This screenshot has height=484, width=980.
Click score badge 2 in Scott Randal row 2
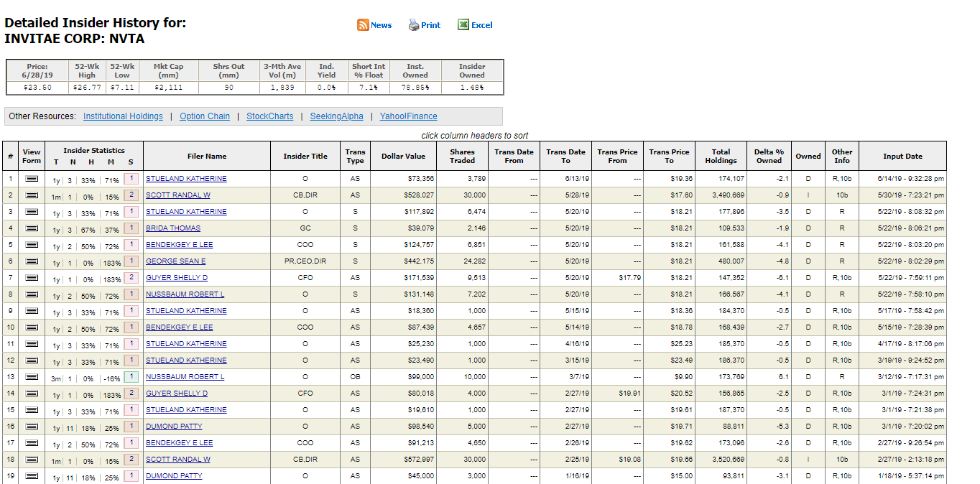pos(131,195)
